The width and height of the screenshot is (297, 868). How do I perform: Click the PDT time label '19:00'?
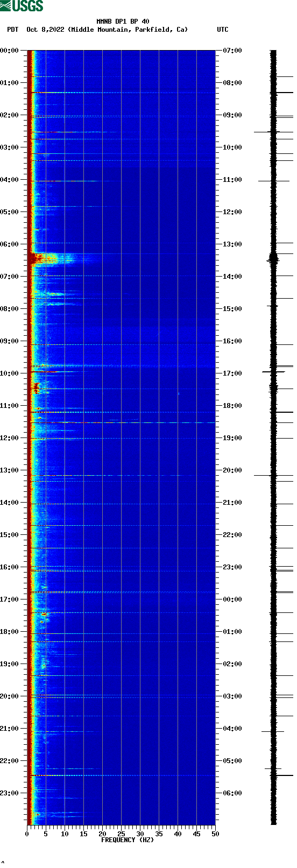(10, 664)
